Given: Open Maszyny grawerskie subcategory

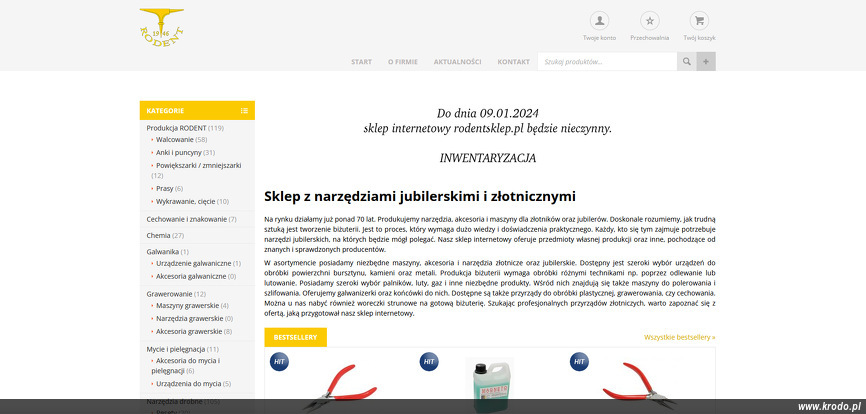Looking at the screenshot, I should [187, 306].
